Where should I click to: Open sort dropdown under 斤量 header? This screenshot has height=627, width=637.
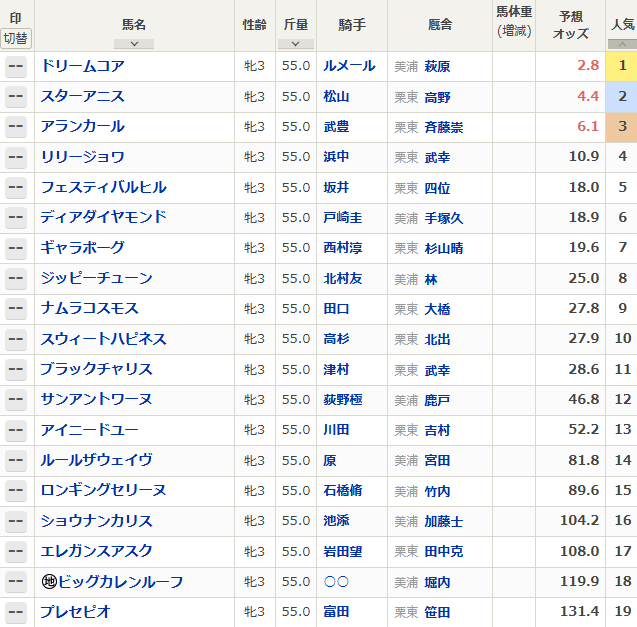295,44
